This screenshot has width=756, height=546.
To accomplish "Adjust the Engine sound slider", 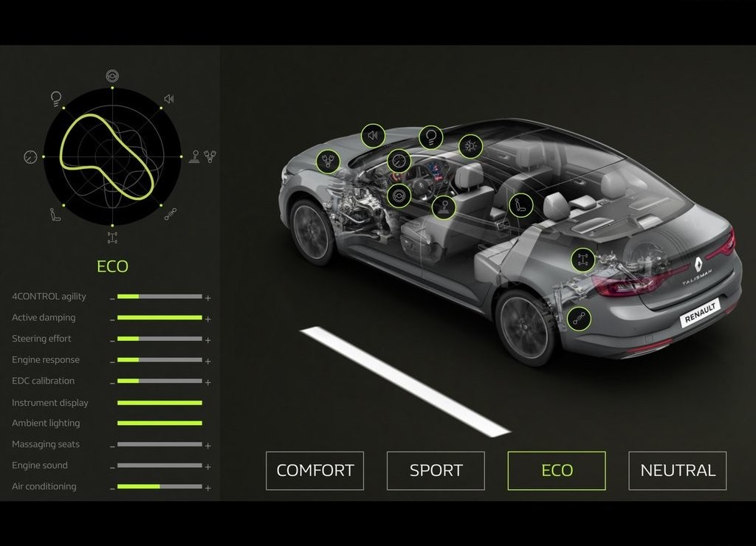I will [x=159, y=466].
